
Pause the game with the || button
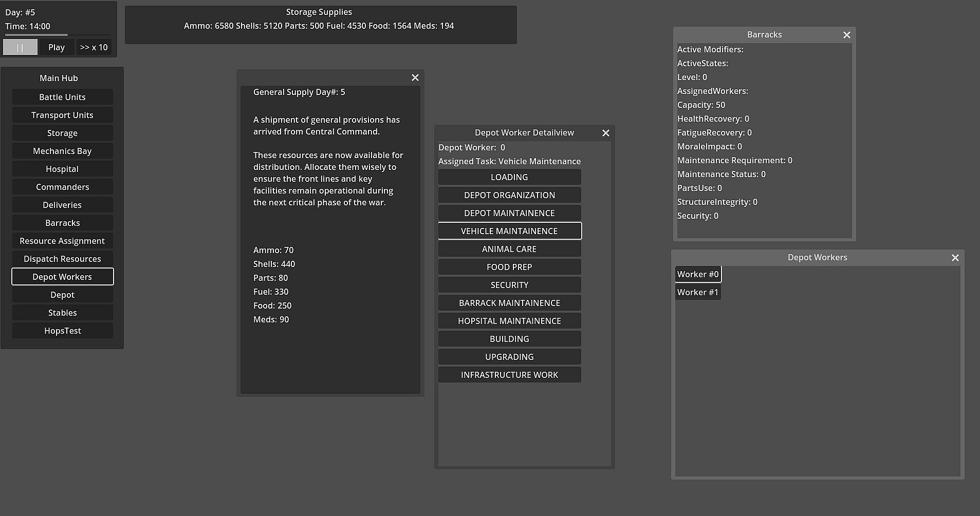click(x=20, y=47)
